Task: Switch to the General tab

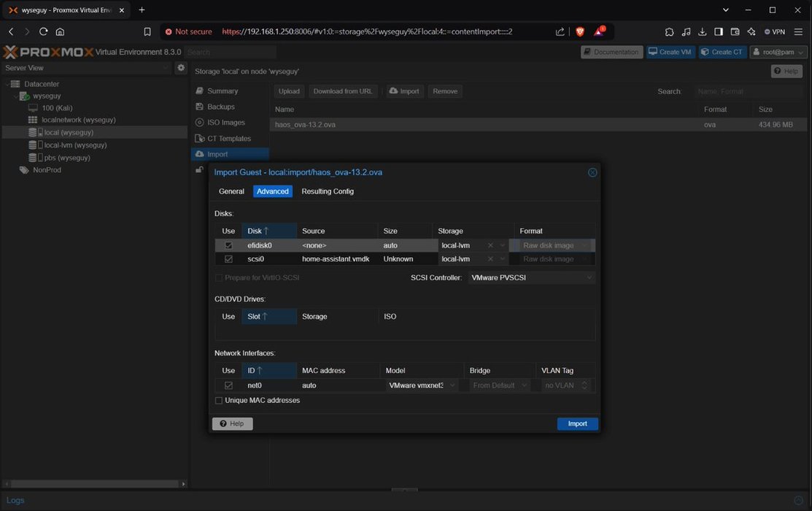Action: tap(231, 191)
